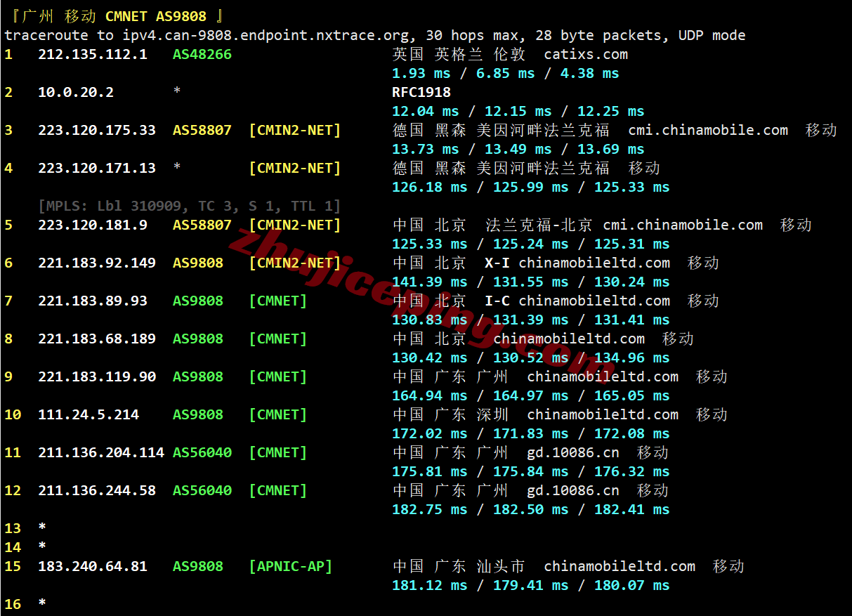The height and width of the screenshot is (616, 852).
Task: Click the IP address 221.183.68.189
Action: [97, 339]
